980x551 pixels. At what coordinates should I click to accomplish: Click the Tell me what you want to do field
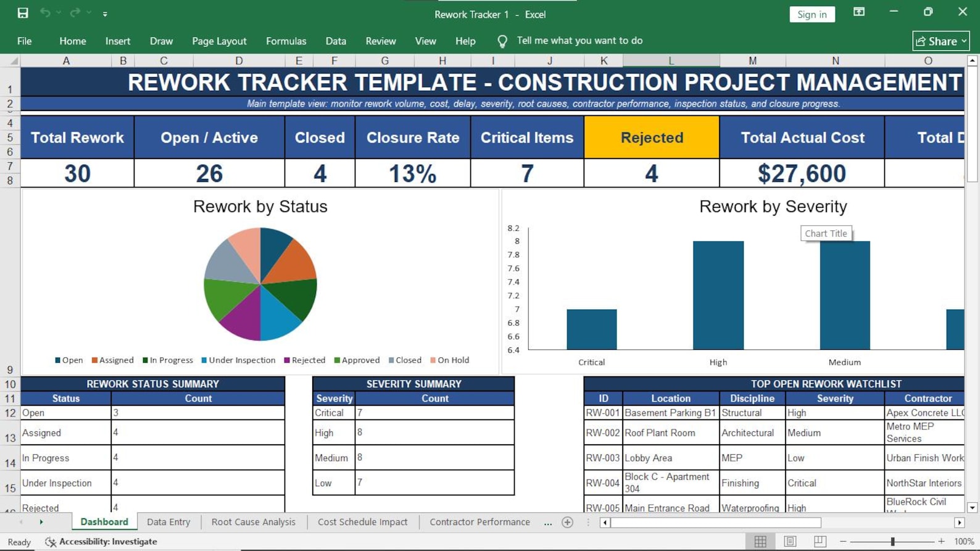click(x=579, y=41)
